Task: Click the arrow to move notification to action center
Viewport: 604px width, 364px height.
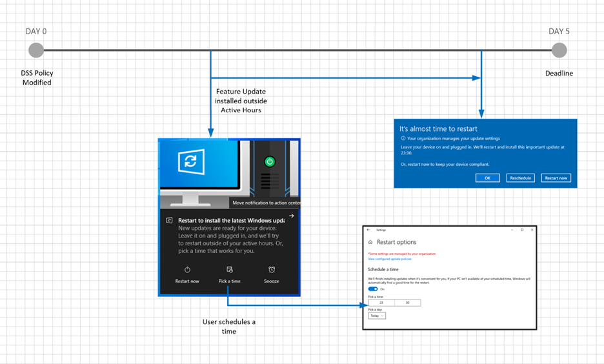Action: (x=292, y=216)
